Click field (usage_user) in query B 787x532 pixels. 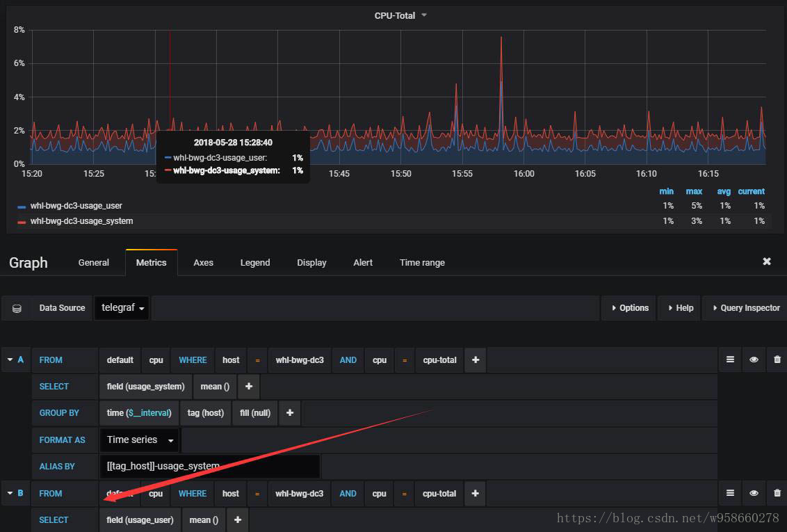(x=140, y=520)
